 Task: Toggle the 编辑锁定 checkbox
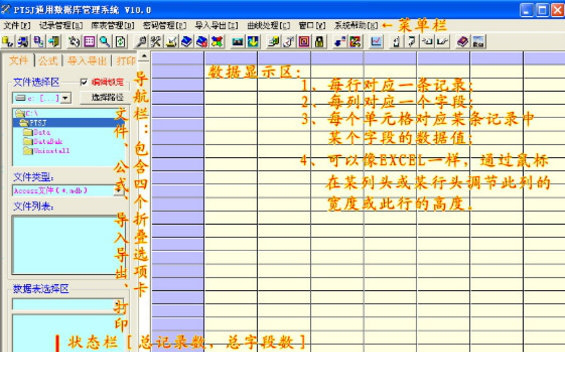[84, 82]
